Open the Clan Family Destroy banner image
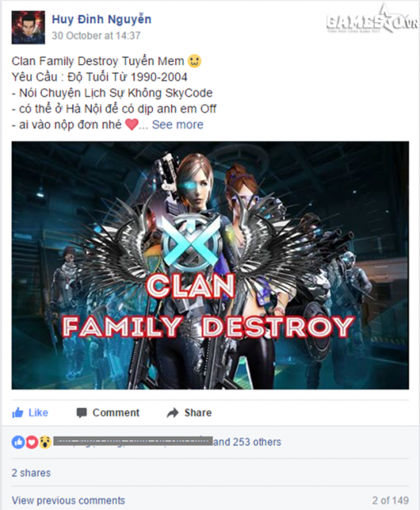 point(210,266)
